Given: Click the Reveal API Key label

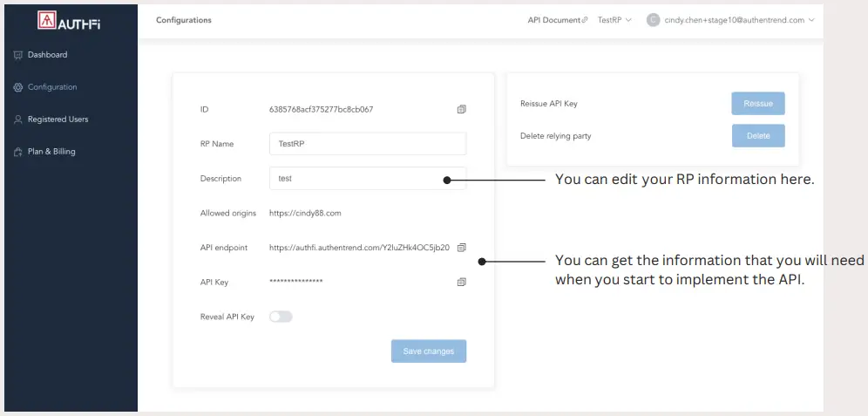Looking at the screenshot, I should click(x=227, y=317).
